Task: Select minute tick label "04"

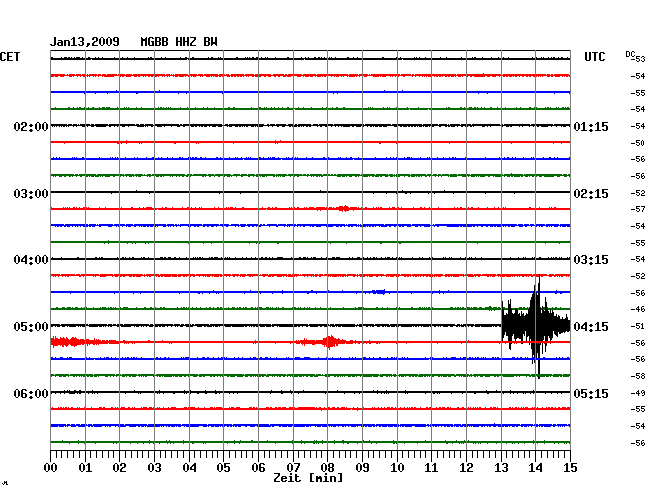Action: click(189, 468)
